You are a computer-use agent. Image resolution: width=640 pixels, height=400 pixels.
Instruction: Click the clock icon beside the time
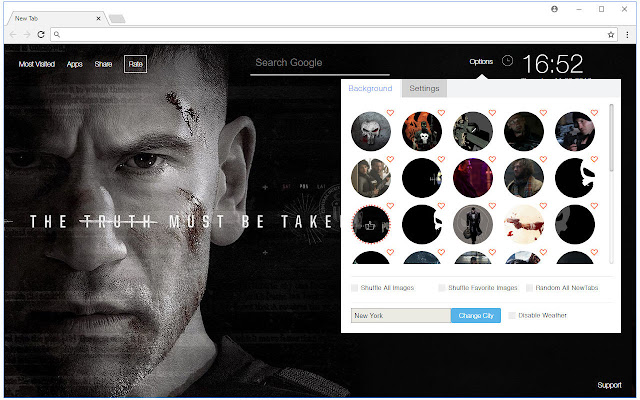click(x=507, y=61)
